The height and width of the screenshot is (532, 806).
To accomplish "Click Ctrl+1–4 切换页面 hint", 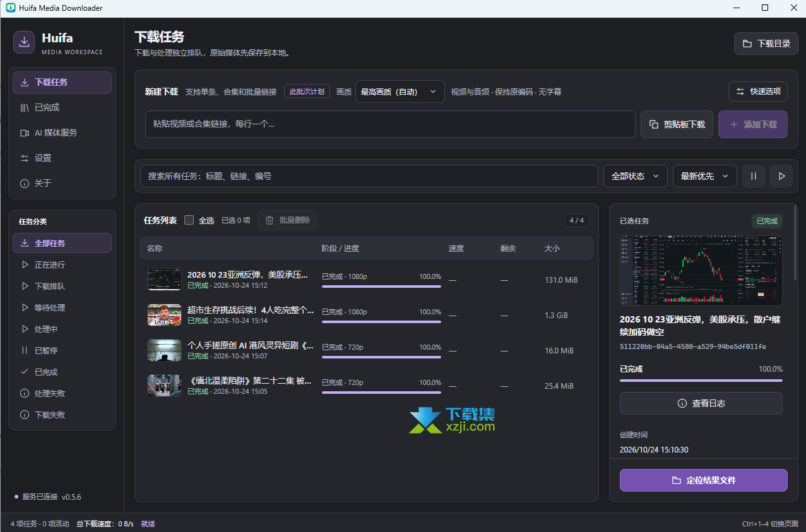I will (770, 524).
